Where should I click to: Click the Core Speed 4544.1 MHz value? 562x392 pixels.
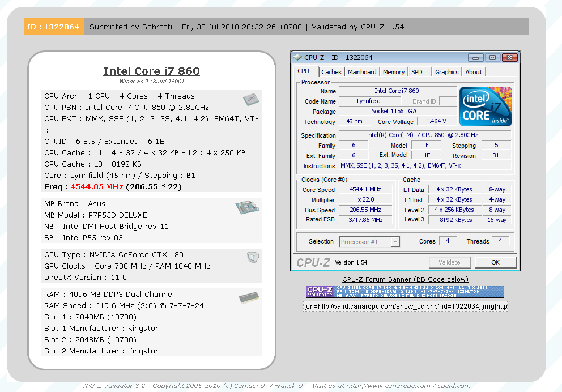365,190
